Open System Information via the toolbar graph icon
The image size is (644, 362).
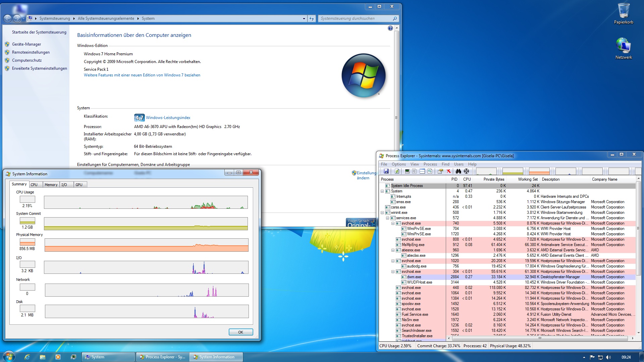(407, 171)
